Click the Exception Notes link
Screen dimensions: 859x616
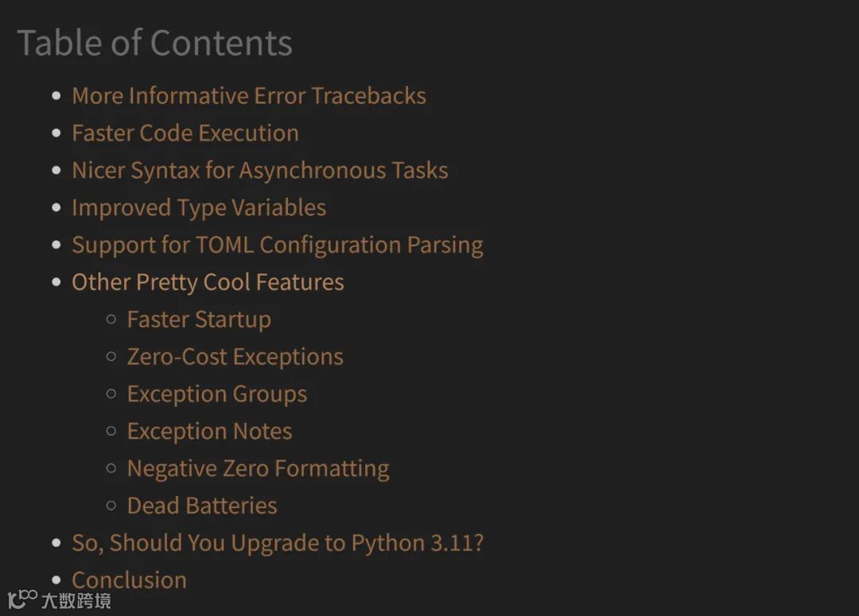[x=209, y=432]
